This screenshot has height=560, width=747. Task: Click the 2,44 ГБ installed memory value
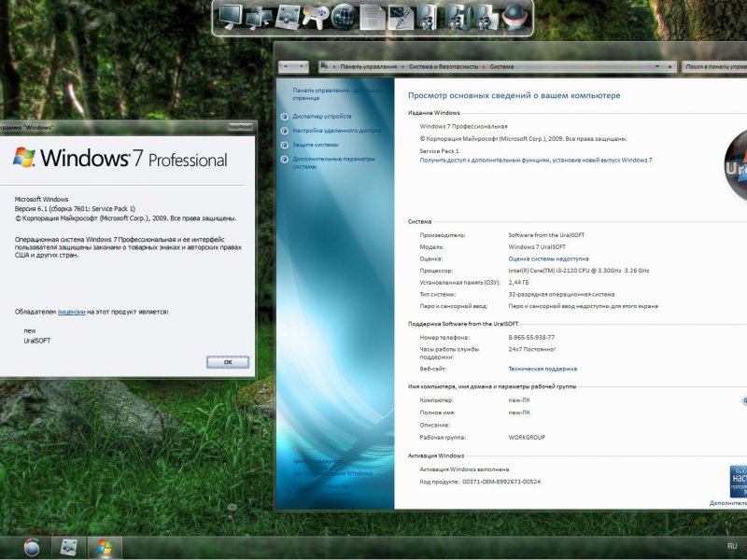[x=518, y=283]
